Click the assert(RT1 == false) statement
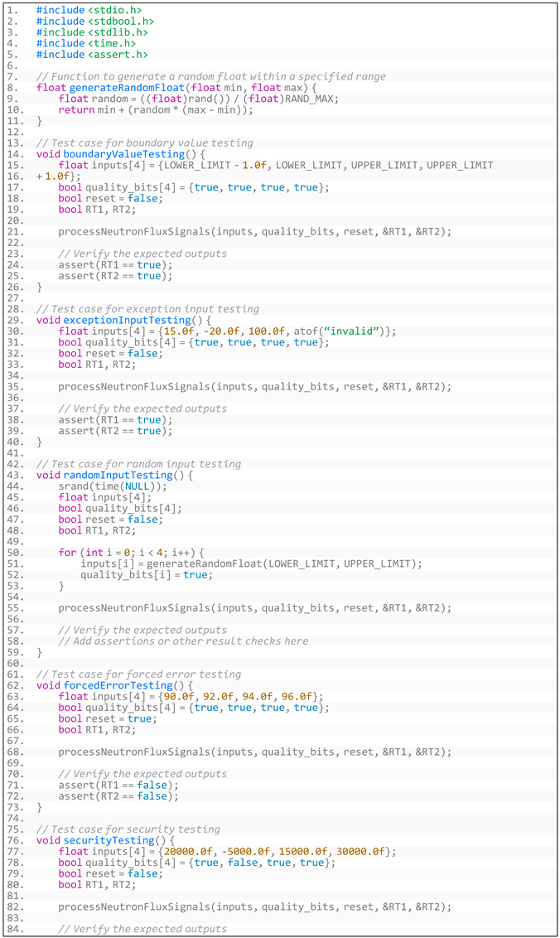Screen dimensions: 560x938 pyautogui.click(x=118, y=785)
